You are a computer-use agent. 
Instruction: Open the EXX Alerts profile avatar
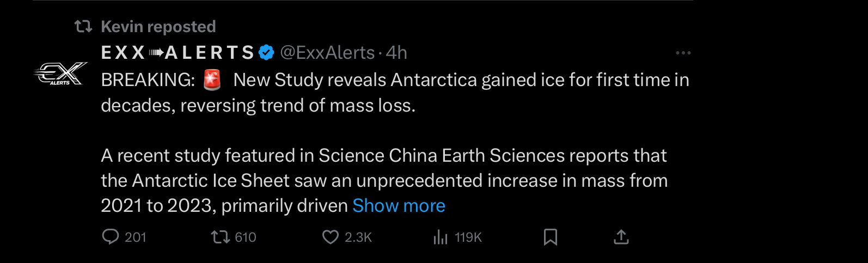60,74
